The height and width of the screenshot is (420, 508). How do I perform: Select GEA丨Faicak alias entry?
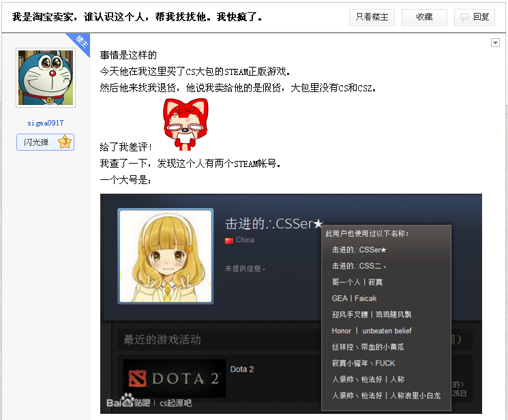(354, 299)
